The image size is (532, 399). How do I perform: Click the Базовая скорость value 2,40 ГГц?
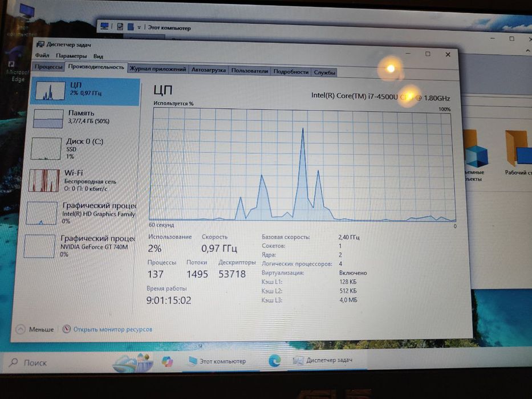click(x=349, y=237)
